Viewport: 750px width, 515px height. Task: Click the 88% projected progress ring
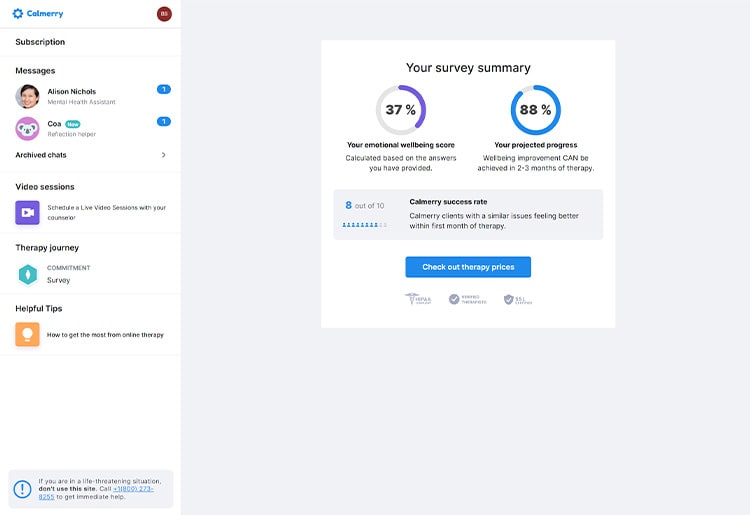click(x=536, y=110)
